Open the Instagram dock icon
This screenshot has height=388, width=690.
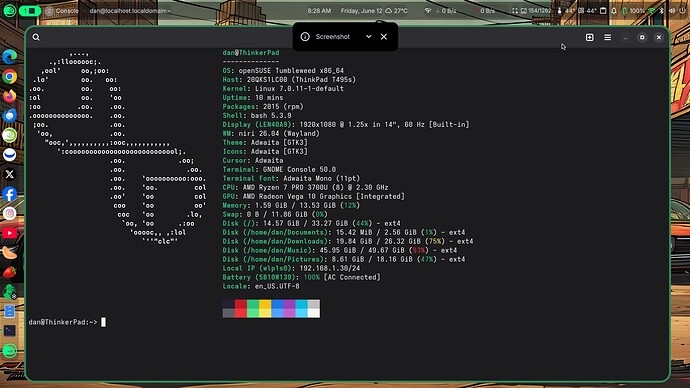[x=10, y=213]
